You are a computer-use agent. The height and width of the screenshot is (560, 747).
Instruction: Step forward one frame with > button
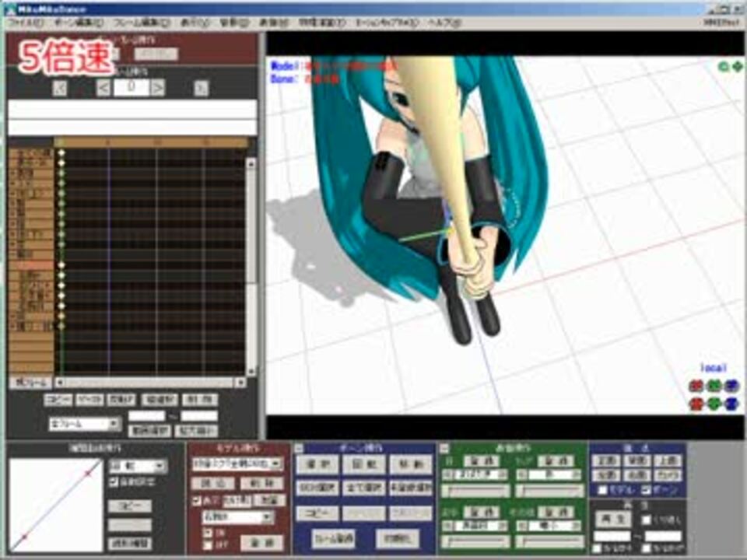click(x=158, y=88)
